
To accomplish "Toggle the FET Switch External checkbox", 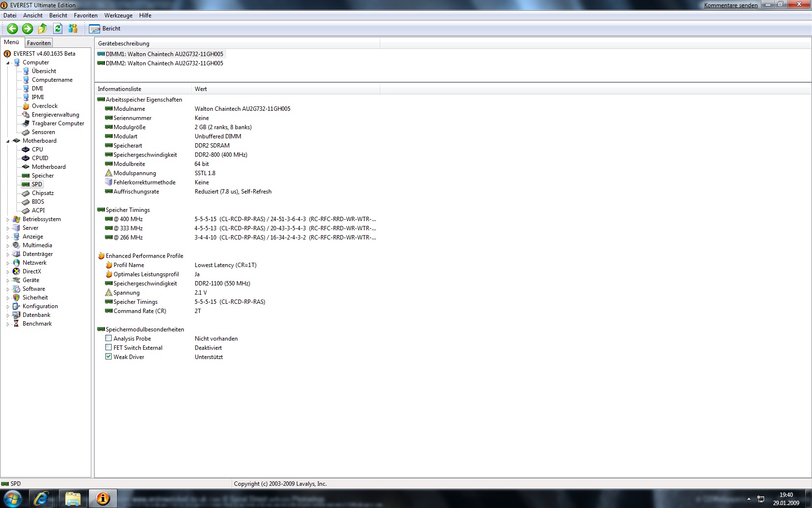I will pyautogui.click(x=109, y=348).
